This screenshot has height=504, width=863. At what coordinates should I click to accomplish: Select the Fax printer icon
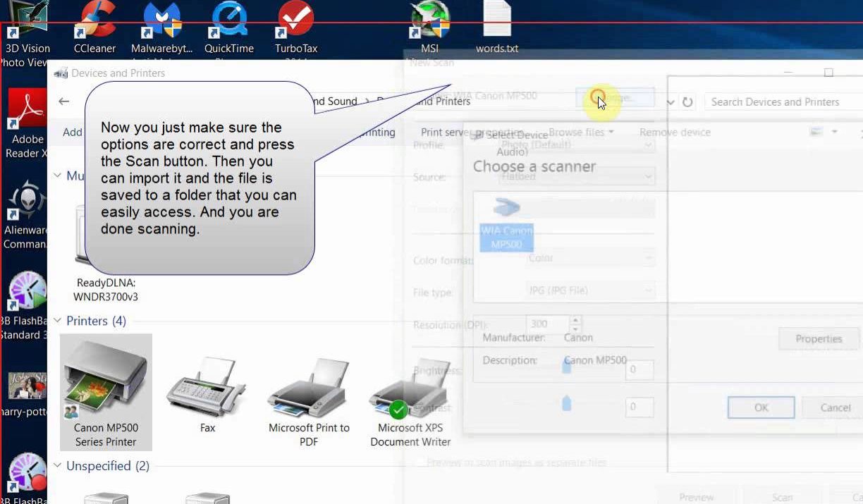[207, 395]
